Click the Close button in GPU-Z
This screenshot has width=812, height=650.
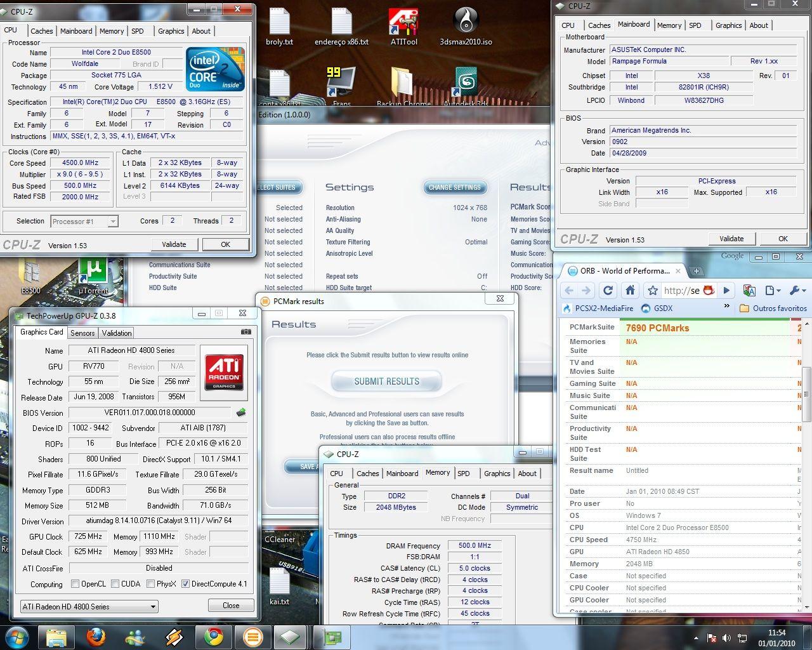[231, 606]
